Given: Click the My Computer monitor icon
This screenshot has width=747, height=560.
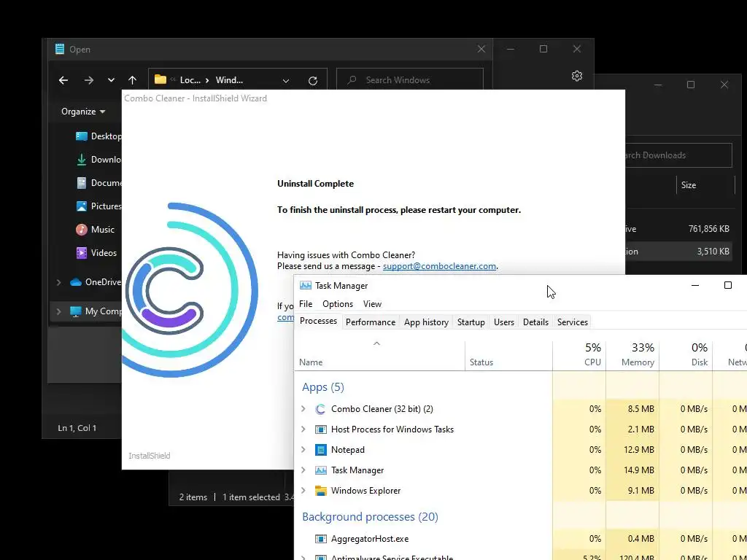Looking at the screenshot, I should 76,311.
